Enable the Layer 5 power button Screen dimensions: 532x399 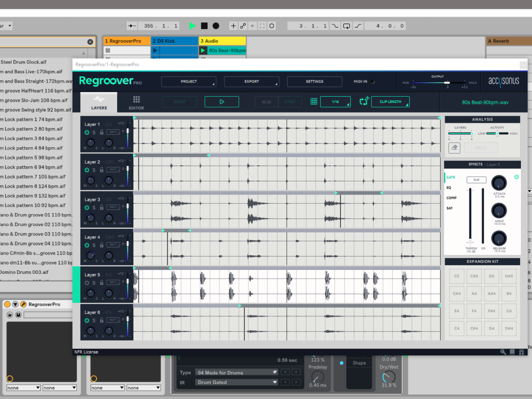87,283
